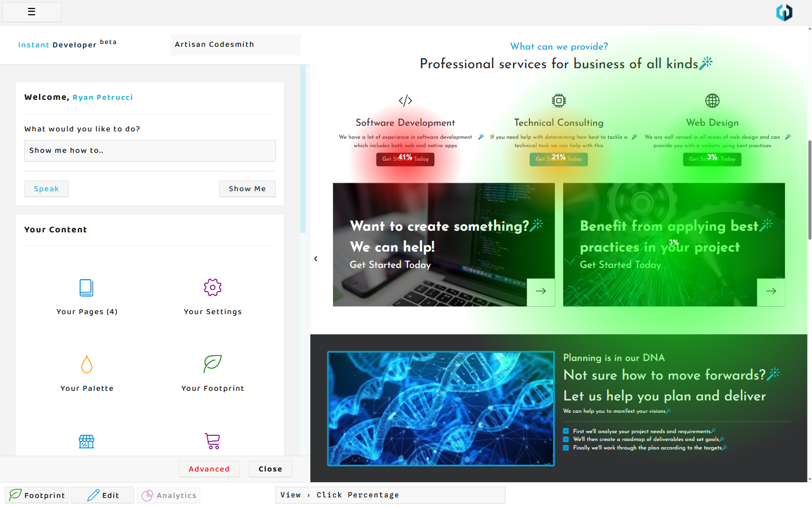Viewport: 812px width, 507px height.
Task: Click the page's vertical scrollbar
Action: click(x=810, y=190)
